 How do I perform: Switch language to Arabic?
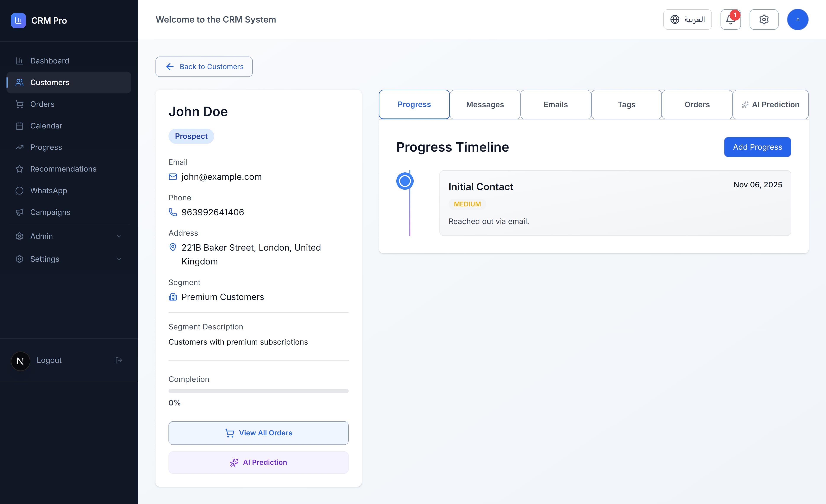tap(687, 19)
